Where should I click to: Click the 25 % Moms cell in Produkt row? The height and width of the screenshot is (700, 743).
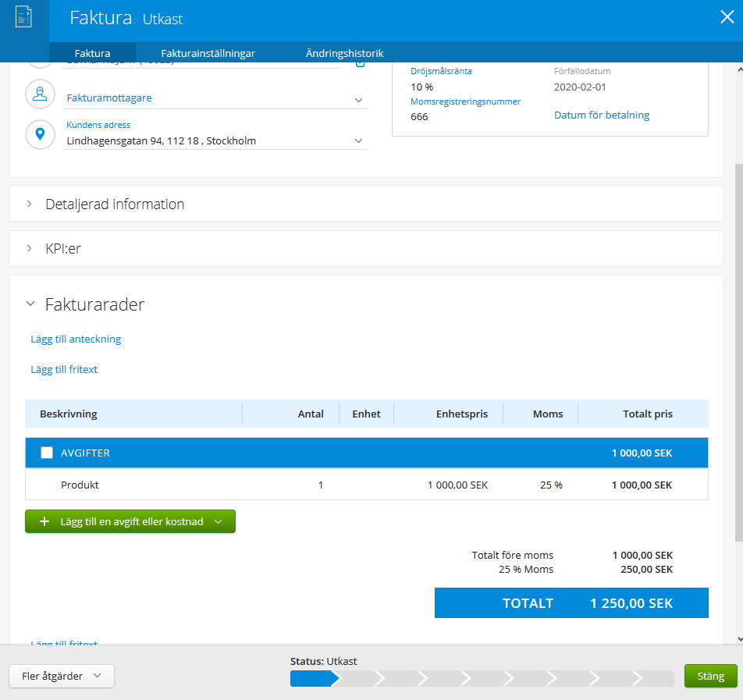click(x=551, y=485)
